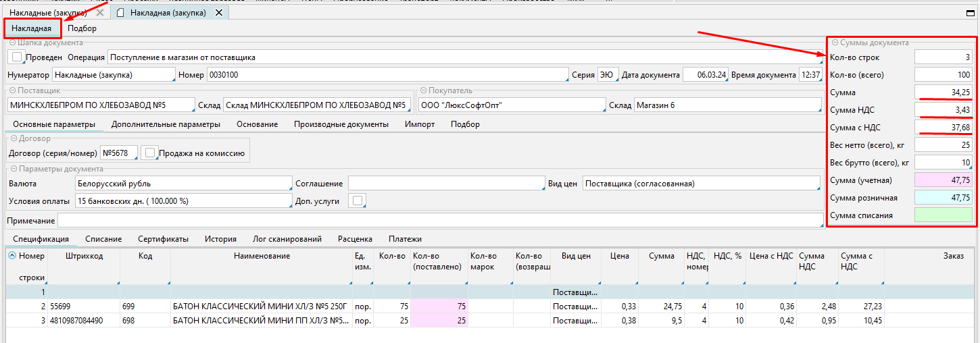Close the active Накладная (закупка) document tab

click(x=220, y=13)
